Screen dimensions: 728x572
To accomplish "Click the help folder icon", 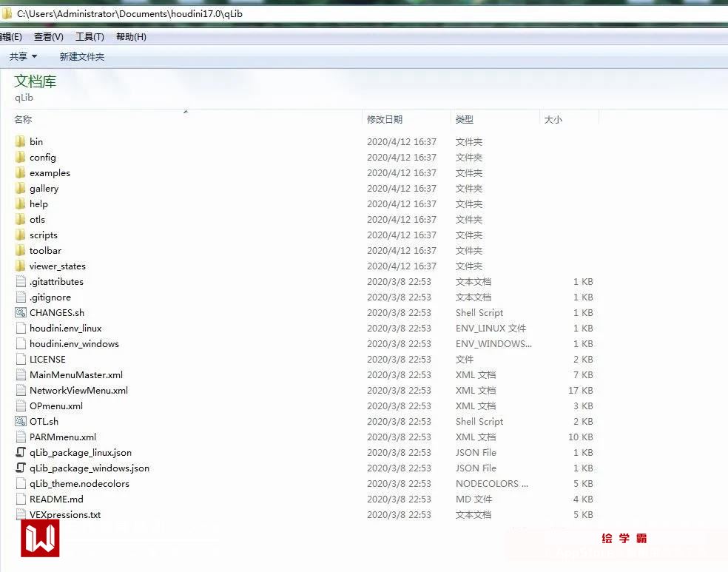I will pyautogui.click(x=21, y=203).
